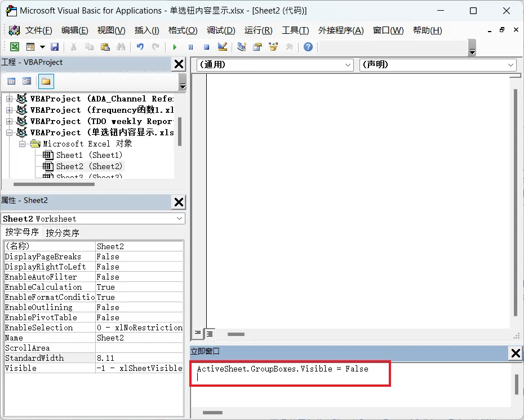
Task: Close the 属性 - Sheet2 pane
Action: pos(179,202)
